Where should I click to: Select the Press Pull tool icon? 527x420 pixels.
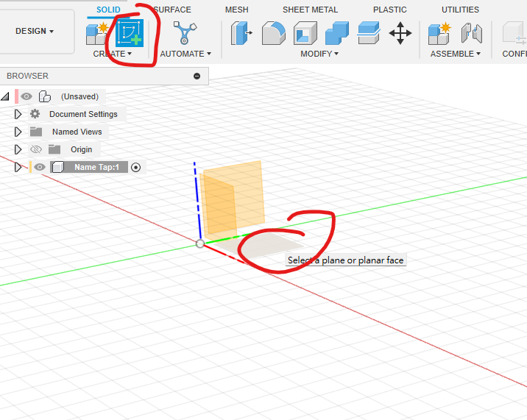pyautogui.click(x=241, y=33)
